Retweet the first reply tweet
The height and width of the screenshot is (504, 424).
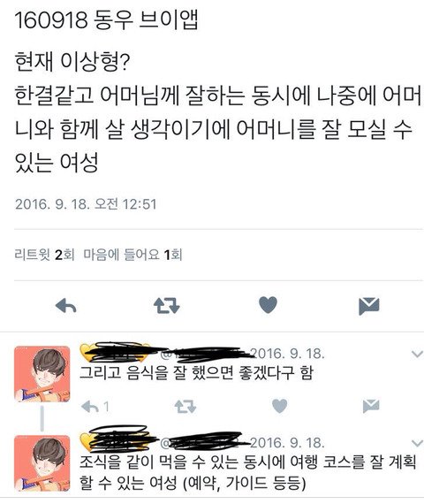(185, 406)
